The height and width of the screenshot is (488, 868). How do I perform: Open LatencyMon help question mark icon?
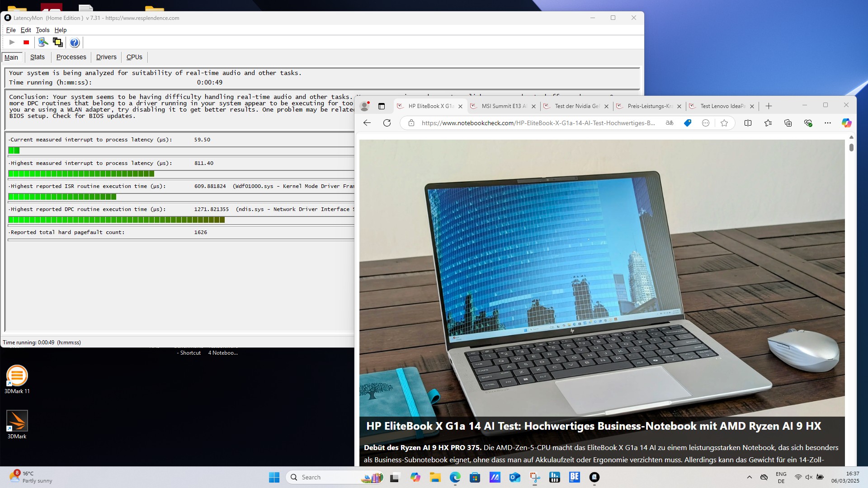click(x=75, y=42)
